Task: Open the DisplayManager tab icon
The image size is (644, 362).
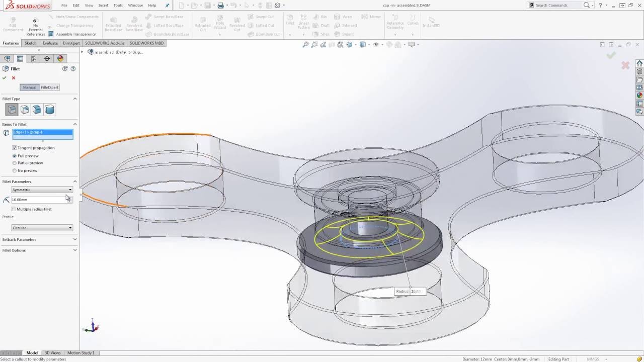Action: point(60,59)
